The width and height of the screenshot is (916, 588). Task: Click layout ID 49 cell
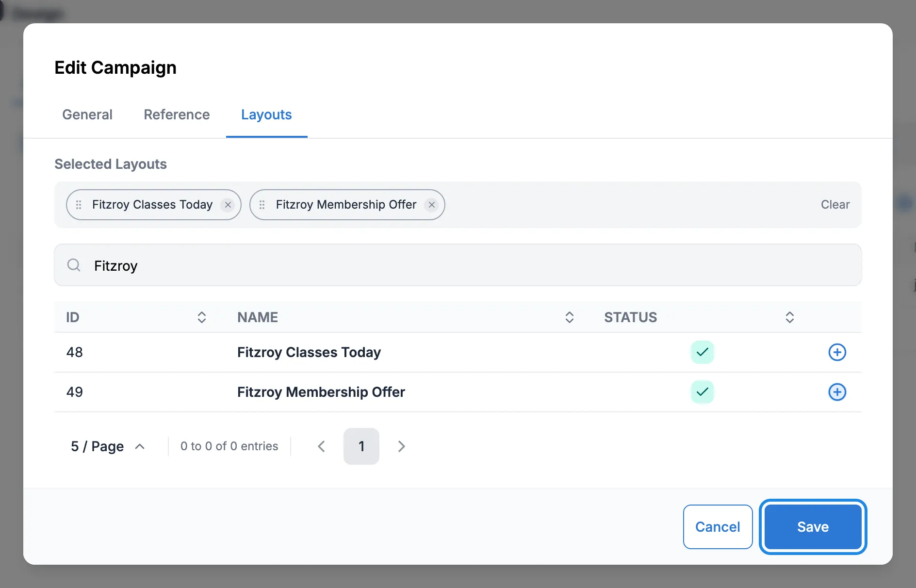(x=75, y=392)
